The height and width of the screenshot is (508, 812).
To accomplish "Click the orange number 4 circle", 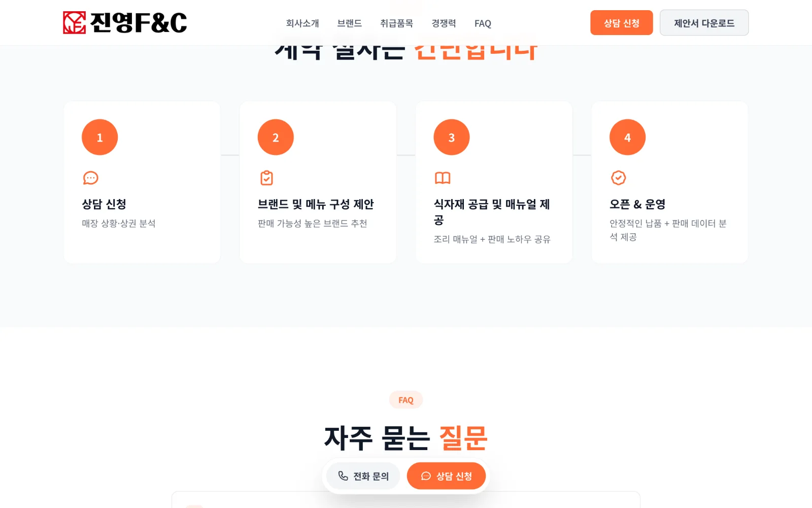I will coord(627,137).
